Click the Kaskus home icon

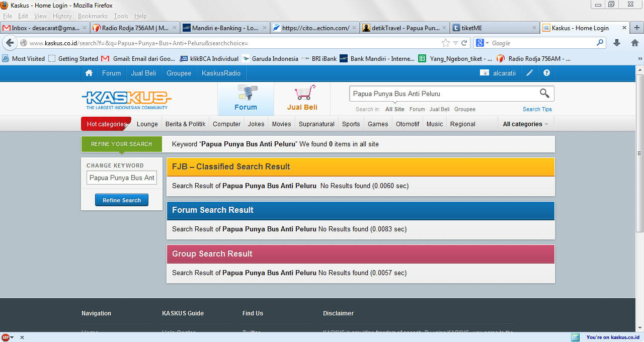[89, 73]
